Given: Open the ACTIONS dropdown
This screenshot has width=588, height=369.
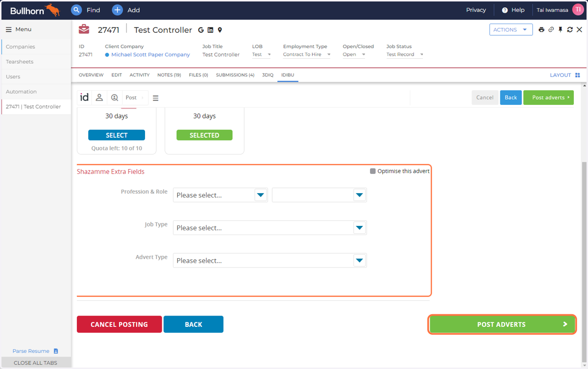Looking at the screenshot, I should (511, 30).
